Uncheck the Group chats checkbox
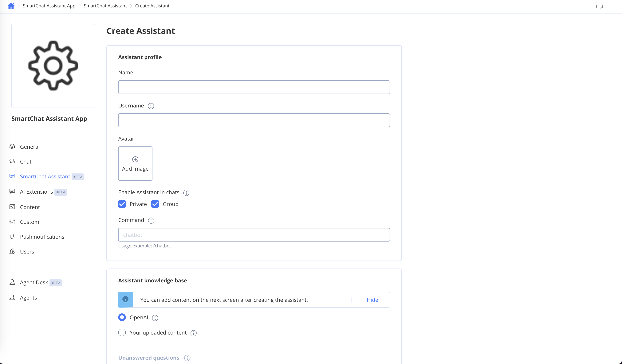 155,204
